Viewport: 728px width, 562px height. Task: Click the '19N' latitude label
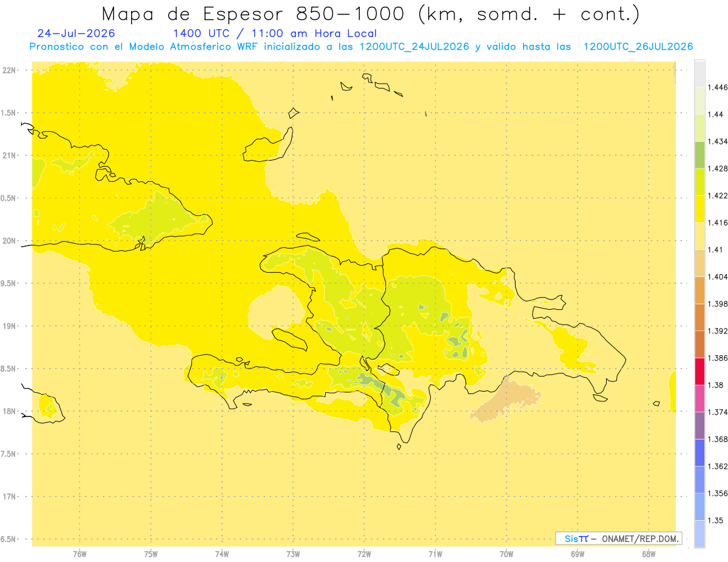[10, 326]
